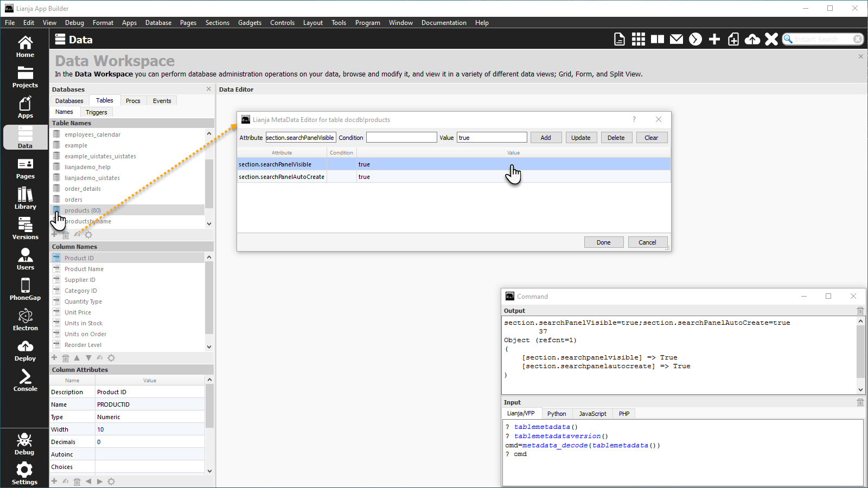Click Done in MetaData Editor
Screen dimensions: 868x488
pos(604,242)
